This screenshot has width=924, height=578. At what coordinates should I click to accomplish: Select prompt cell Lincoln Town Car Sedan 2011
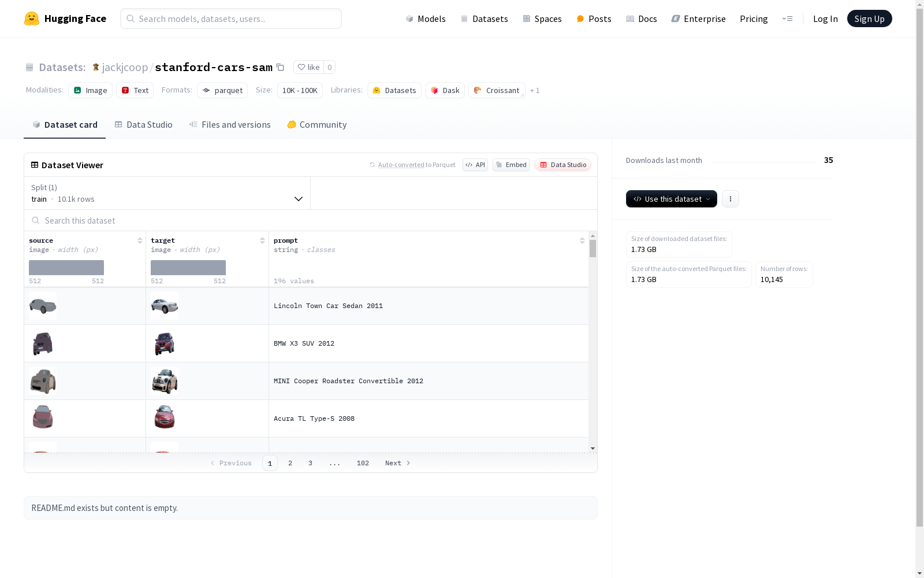(429, 306)
